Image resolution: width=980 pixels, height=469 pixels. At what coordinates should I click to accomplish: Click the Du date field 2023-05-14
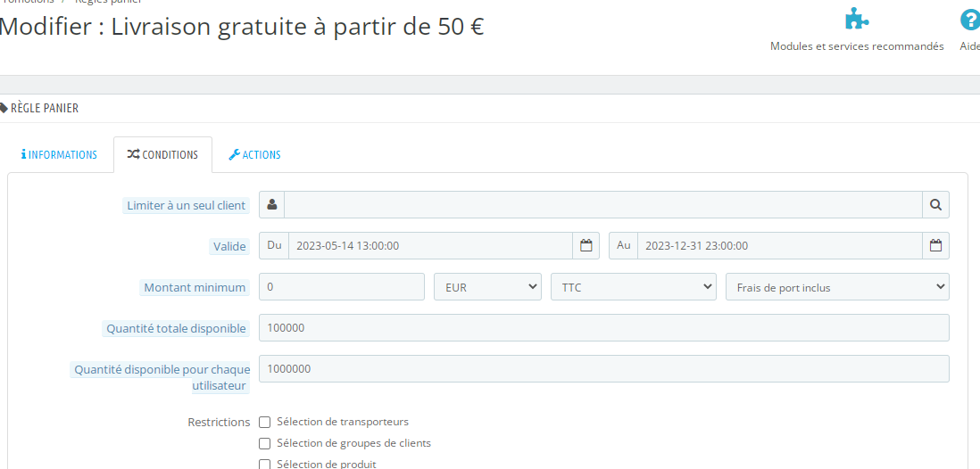[x=430, y=246]
